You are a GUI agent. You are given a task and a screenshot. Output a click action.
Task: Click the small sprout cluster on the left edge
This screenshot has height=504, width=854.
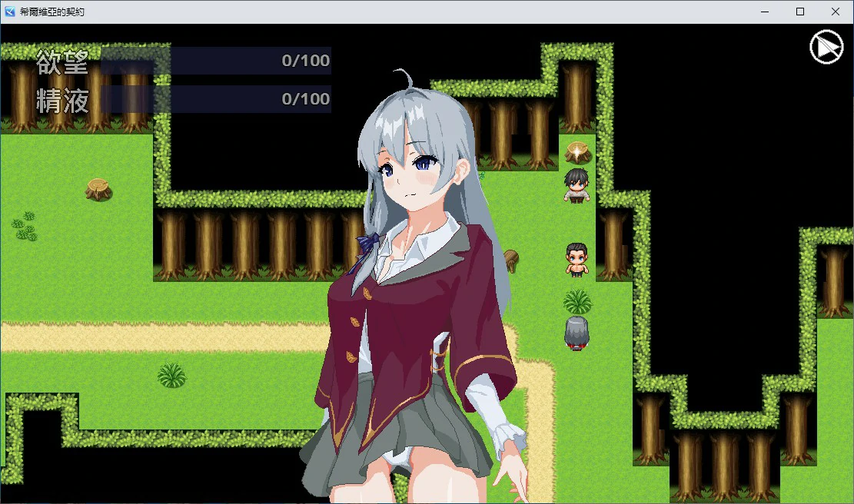click(23, 227)
